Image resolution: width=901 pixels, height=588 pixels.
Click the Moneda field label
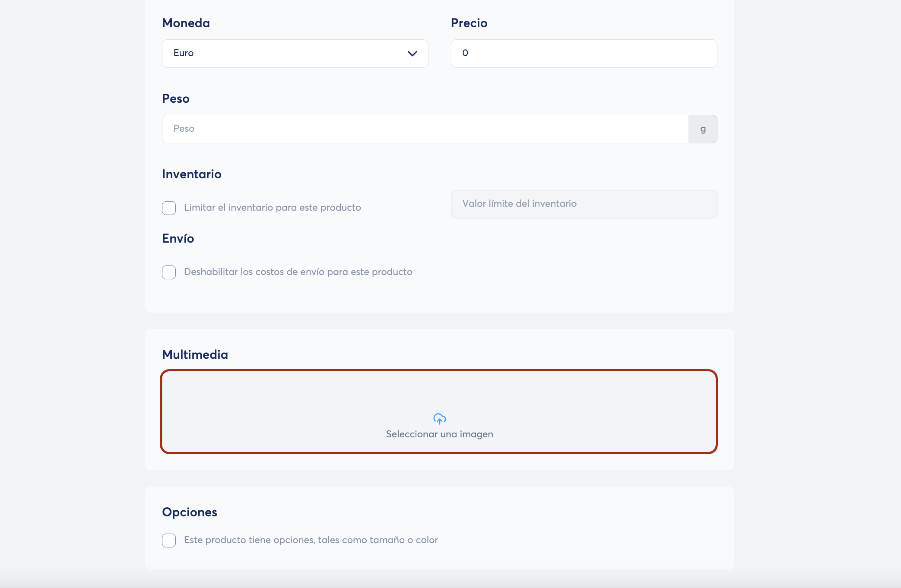pos(186,23)
